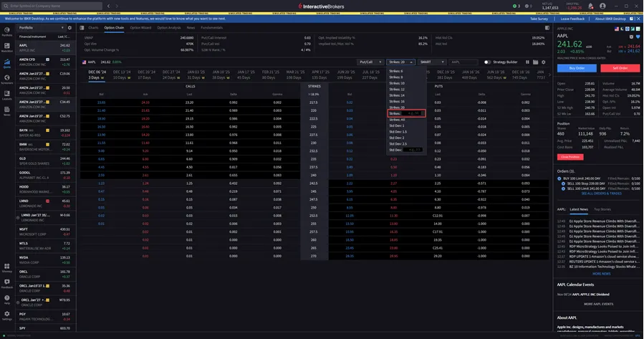Collapse the Strikes: 20 dropdown
The image size is (644, 339).
[x=400, y=62]
